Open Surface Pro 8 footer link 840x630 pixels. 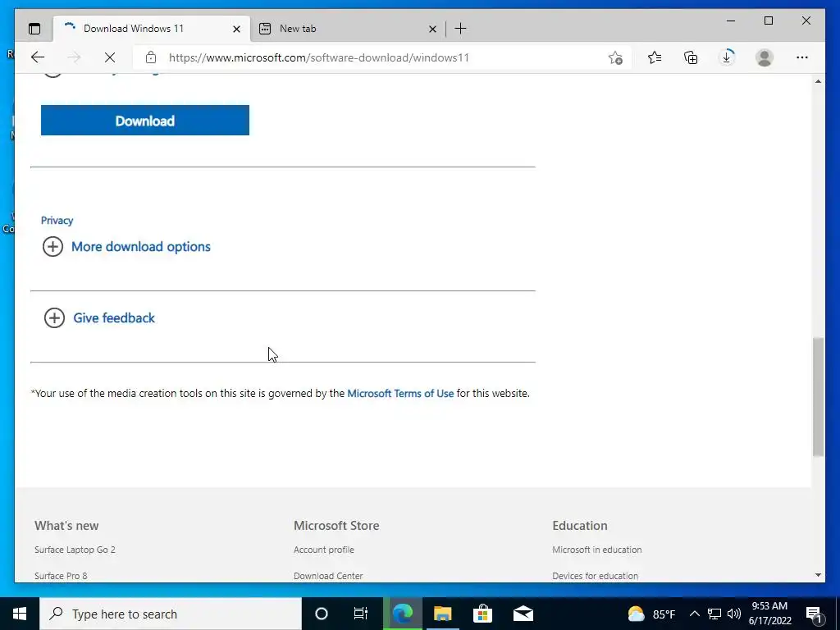tap(61, 576)
